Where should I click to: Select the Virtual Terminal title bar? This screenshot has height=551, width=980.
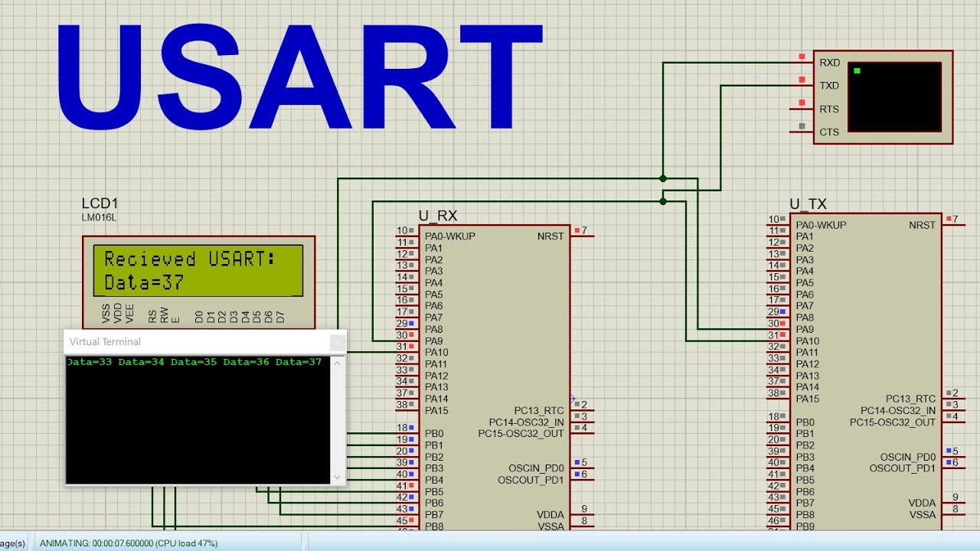(205, 342)
